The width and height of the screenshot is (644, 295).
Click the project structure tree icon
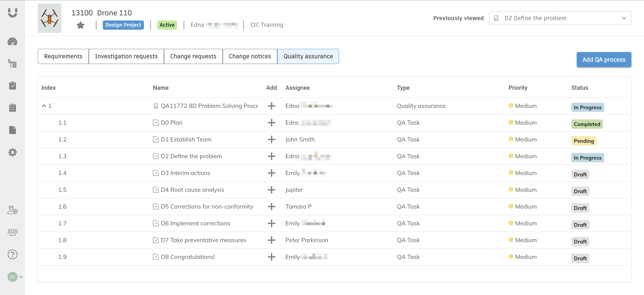click(x=12, y=64)
